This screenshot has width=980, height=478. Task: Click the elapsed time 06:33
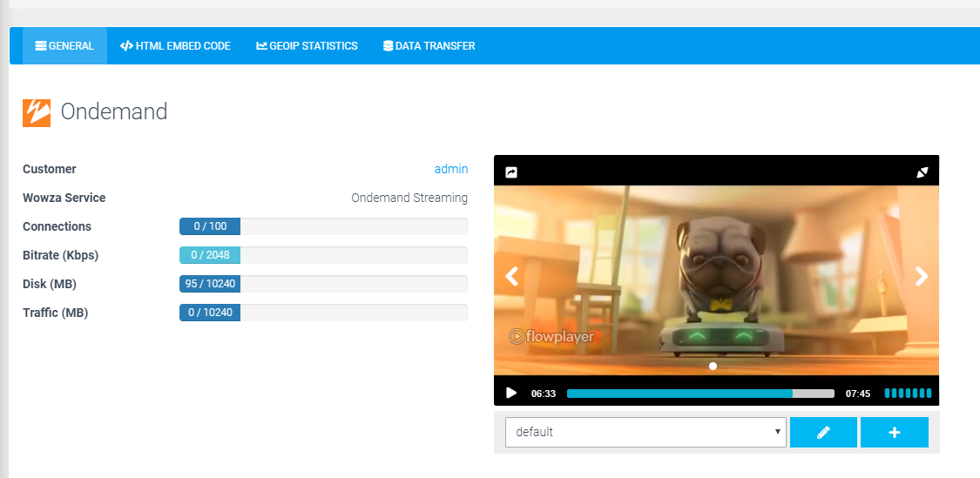[543, 394]
